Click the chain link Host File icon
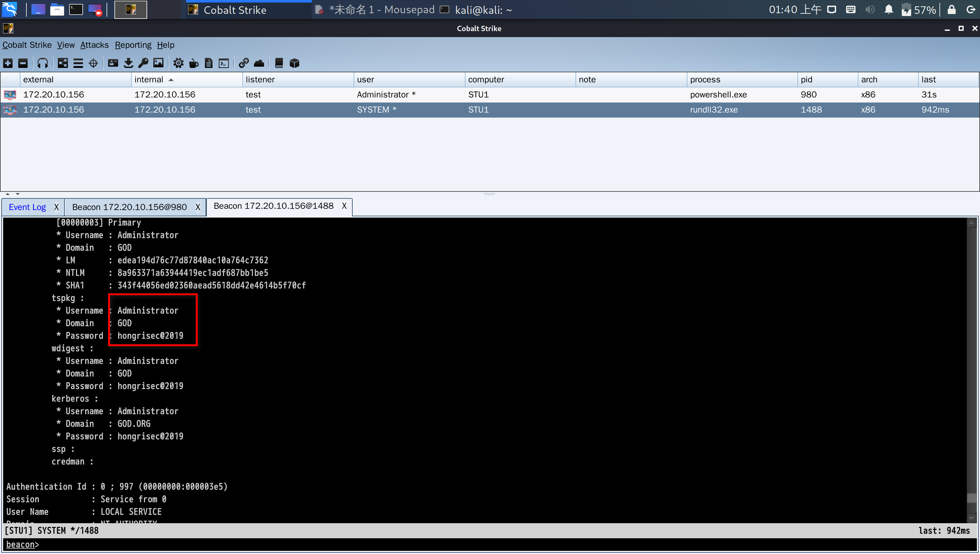Viewport: 980px width, 554px height. [x=244, y=63]
